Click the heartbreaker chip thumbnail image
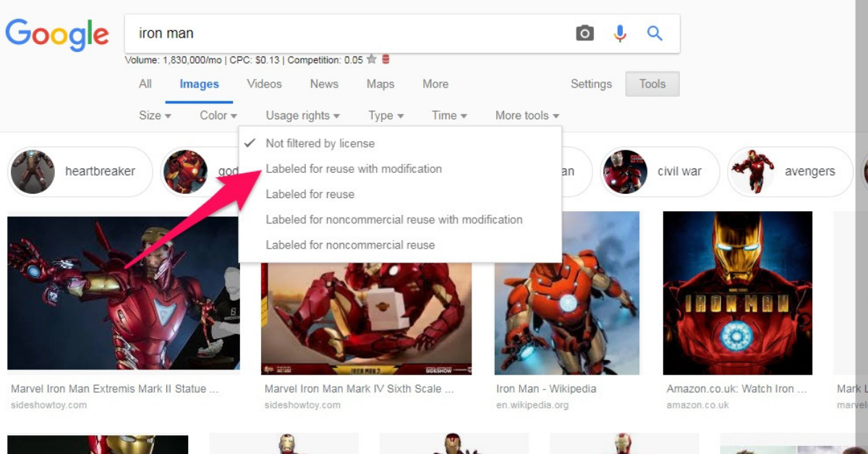Image resolution: width=868 pixels, height=454 pixels. [33, 172]
